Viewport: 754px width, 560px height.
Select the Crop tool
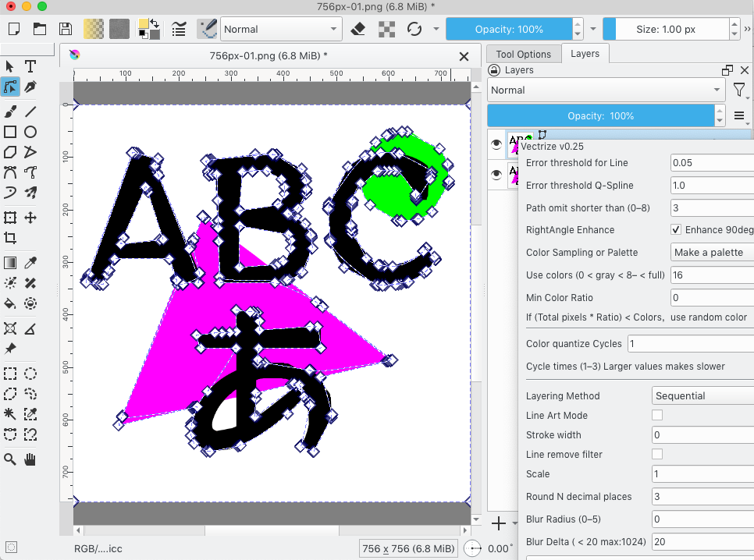[x=10, y=238]
